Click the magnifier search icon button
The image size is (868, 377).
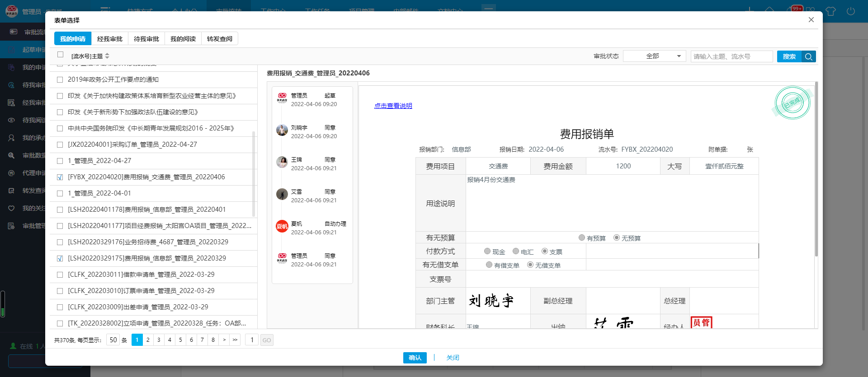(809, 56)
